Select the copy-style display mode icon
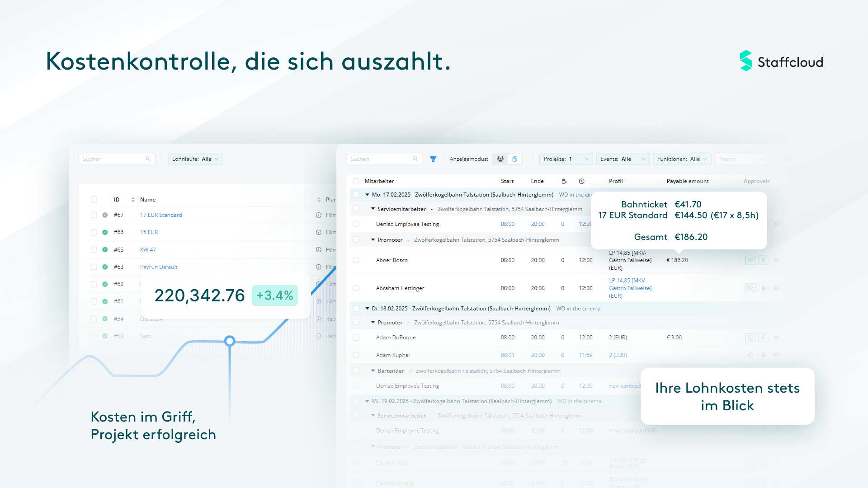This screenshot has height=488, width=868. point(514,159)
